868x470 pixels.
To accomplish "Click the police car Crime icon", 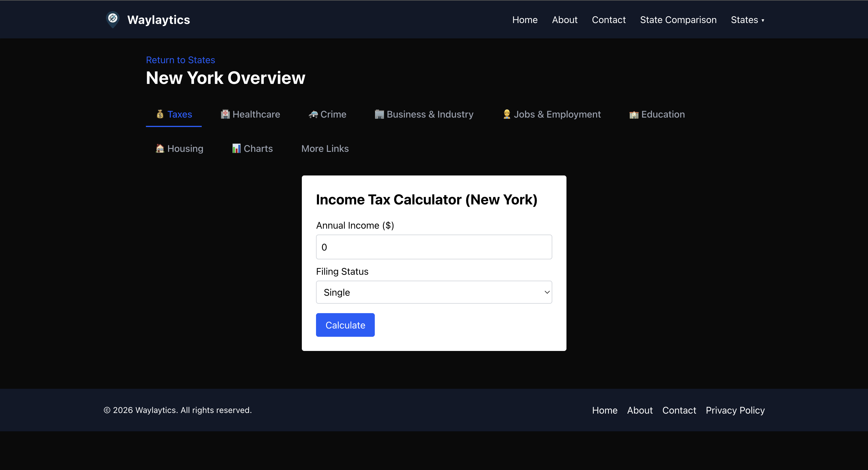I will click(313, 114).
